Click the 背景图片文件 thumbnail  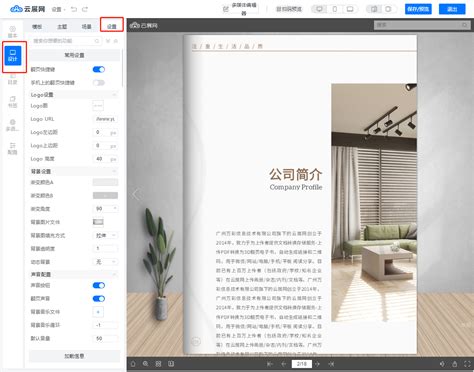[98, 222]
